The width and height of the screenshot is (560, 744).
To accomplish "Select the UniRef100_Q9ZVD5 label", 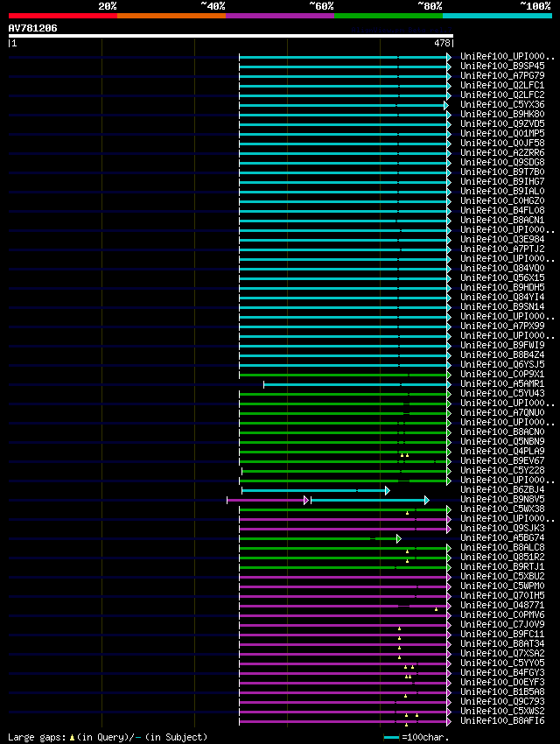I will click(x=502, y=123).
